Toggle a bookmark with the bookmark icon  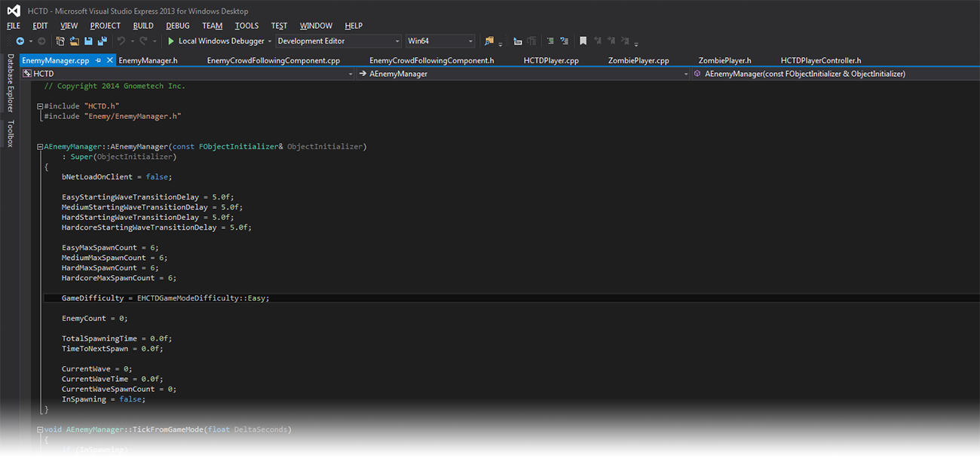[x=583, y=41]
